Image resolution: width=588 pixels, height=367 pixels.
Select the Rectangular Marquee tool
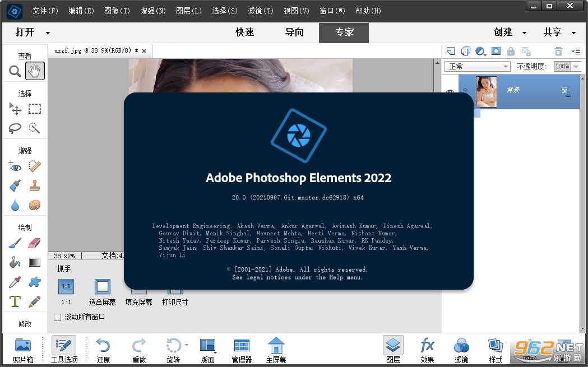pyautogui.click(x=35, y=109)
